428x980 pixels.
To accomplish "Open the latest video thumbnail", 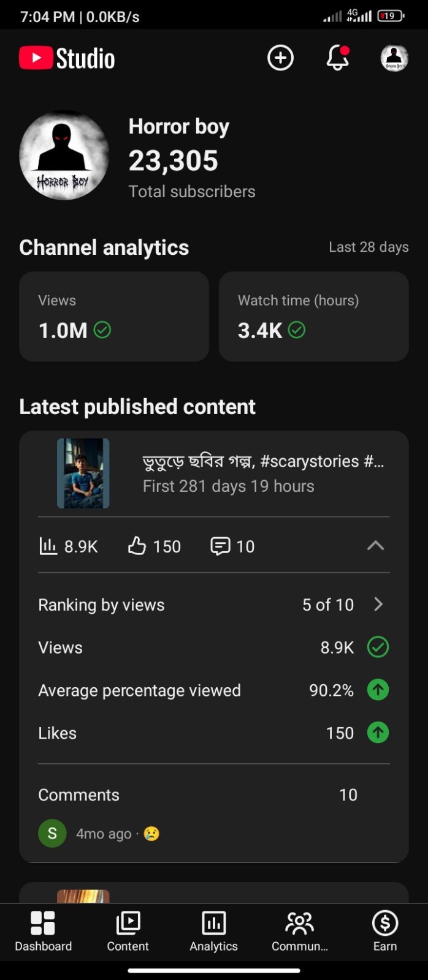I will [83, 473].
